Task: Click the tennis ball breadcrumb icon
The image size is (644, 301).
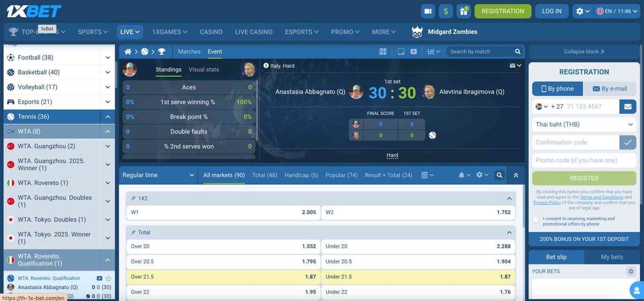Action: pyautogui.click(x=144, y=52)
